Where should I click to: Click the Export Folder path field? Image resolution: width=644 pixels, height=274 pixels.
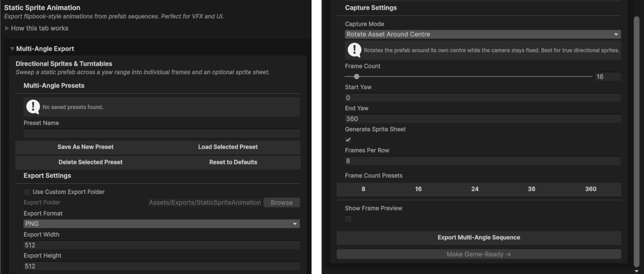(x=204, y=203)
